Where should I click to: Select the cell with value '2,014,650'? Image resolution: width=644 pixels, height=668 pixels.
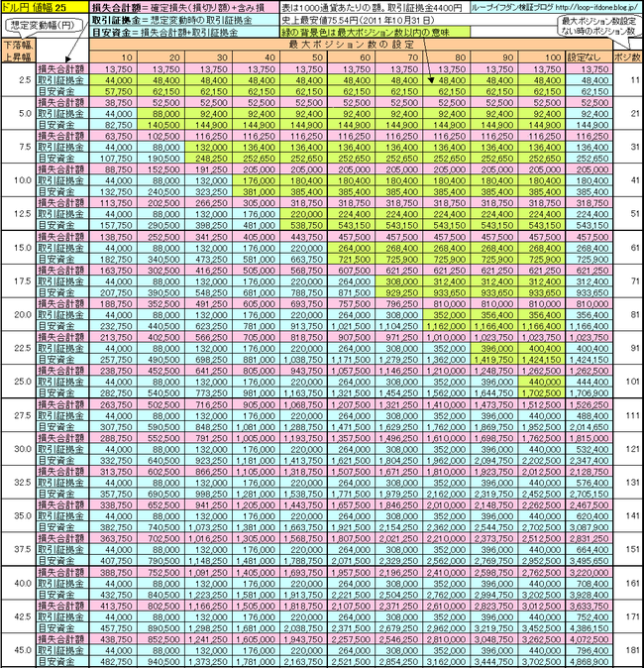tap(590, 427)
